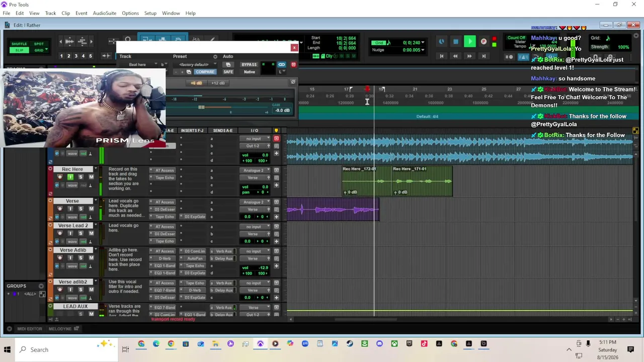Open Verse Adlib no input selector
Viewport: 644px width, 362px height.
coord(255,251)
